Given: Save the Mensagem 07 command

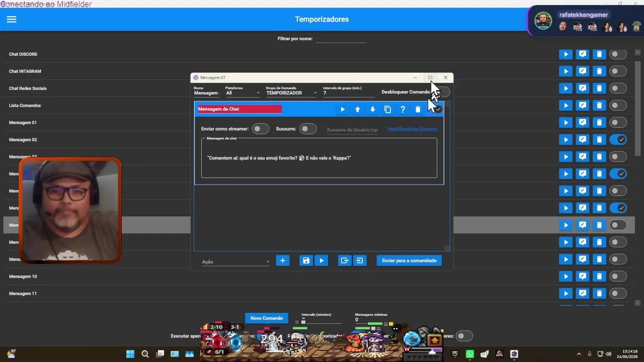Looking at the screenshot, I should click(x=306, y=260).
